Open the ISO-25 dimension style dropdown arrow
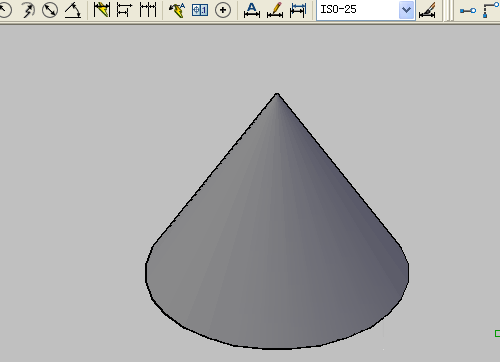The width and height of the screenshot is (500, 362). 406,10
